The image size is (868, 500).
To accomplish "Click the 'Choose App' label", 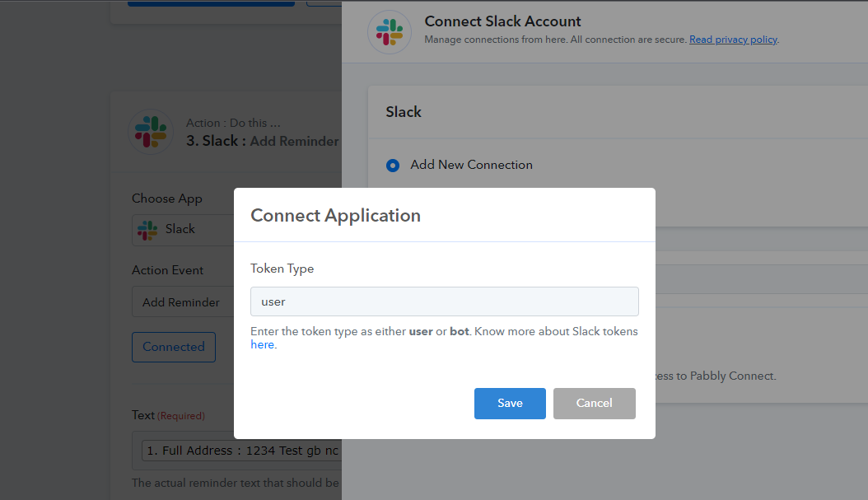I will pyautogui.click(x=167, y=199).
